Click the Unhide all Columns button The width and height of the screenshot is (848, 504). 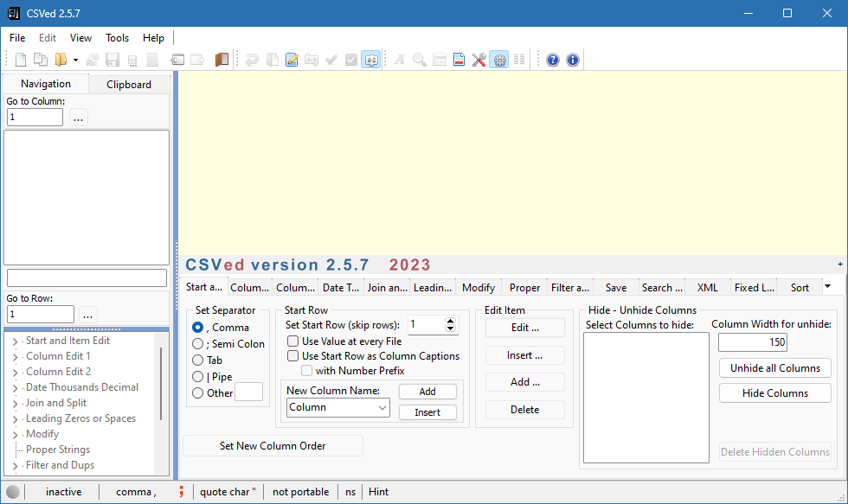(x=775, y=368)
